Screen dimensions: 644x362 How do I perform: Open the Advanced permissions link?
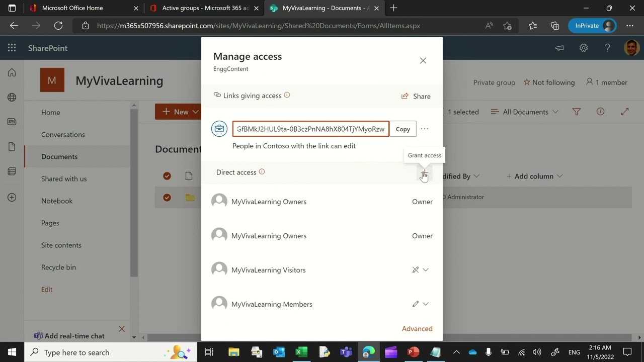coord(417,329)
